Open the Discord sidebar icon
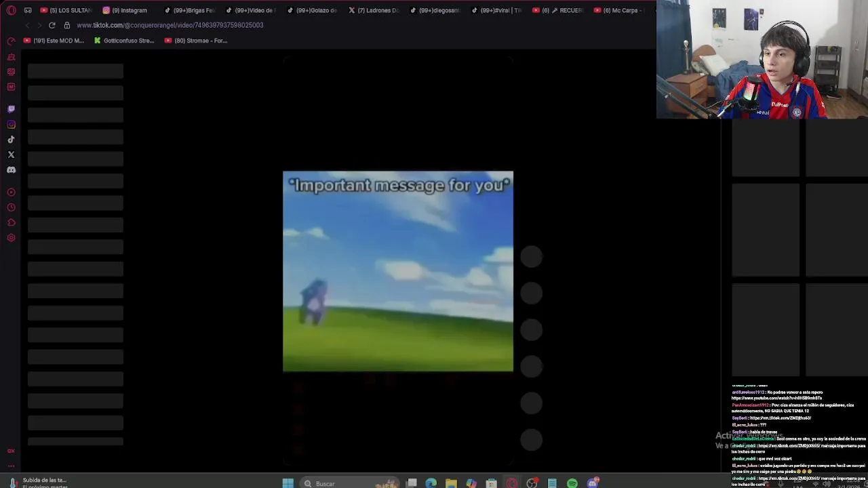Image resolution: width=868 pixels, height=488 pixels. (11, 170)
